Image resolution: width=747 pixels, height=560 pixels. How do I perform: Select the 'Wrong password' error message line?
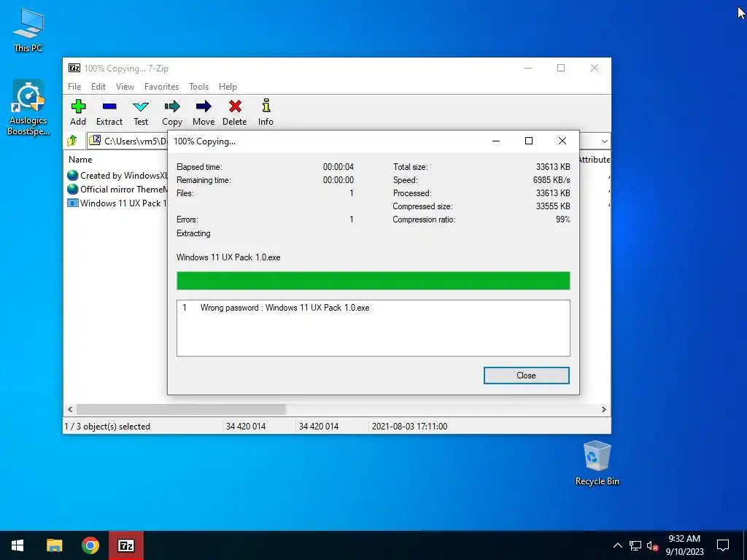point(285,308)
